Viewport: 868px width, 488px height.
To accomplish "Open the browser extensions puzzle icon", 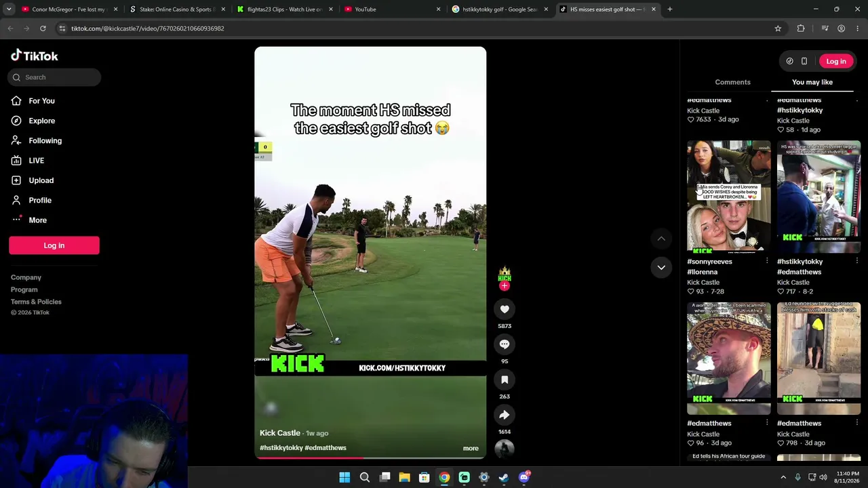I will [x=801, y=28].
